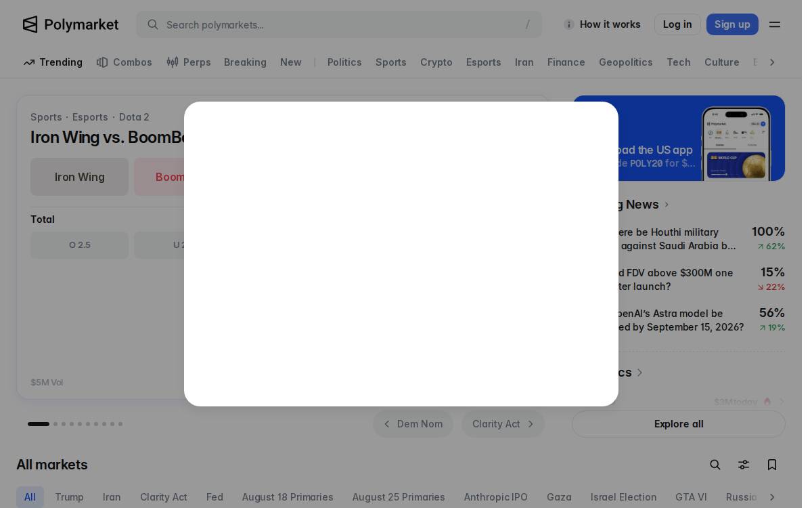Select the Perps category tab
Screen dimensions: 812x508
click(189, 62)
